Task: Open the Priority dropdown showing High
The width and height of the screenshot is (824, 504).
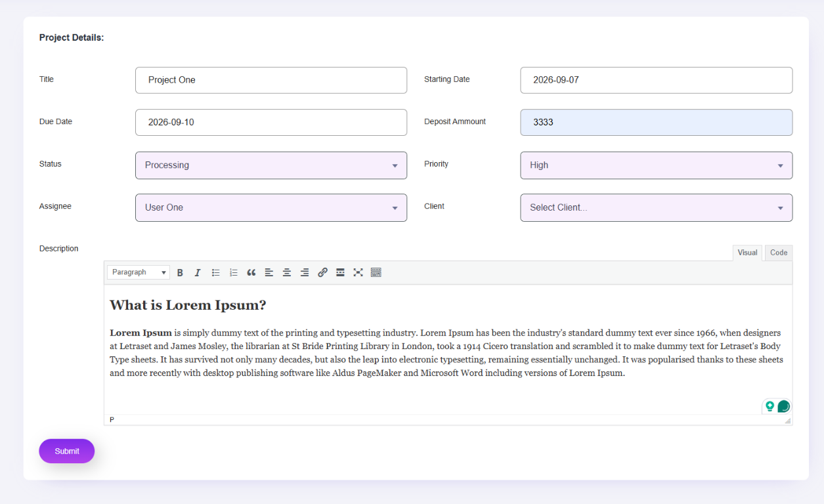Action: coord(657,165)
